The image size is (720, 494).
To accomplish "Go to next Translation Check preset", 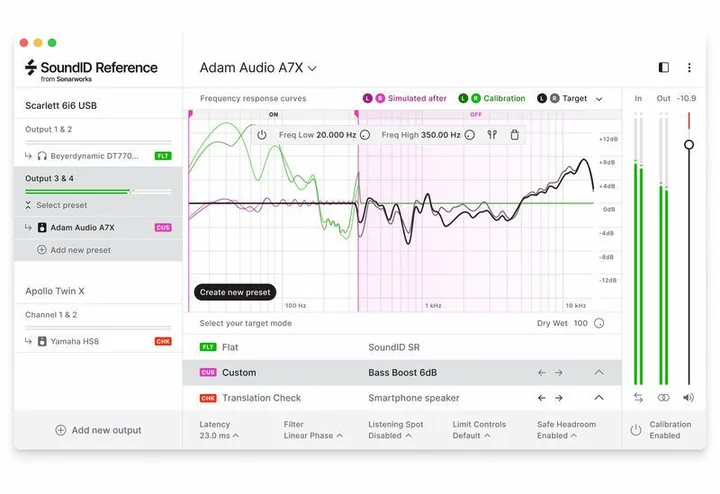I will tap(559, 398).
